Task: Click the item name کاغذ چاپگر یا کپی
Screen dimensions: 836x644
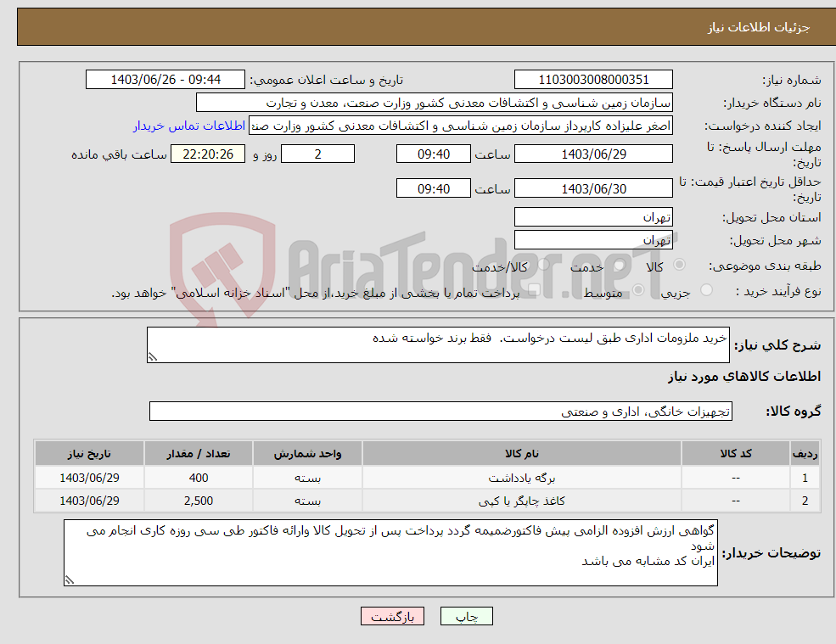Action: click(522, 501)
